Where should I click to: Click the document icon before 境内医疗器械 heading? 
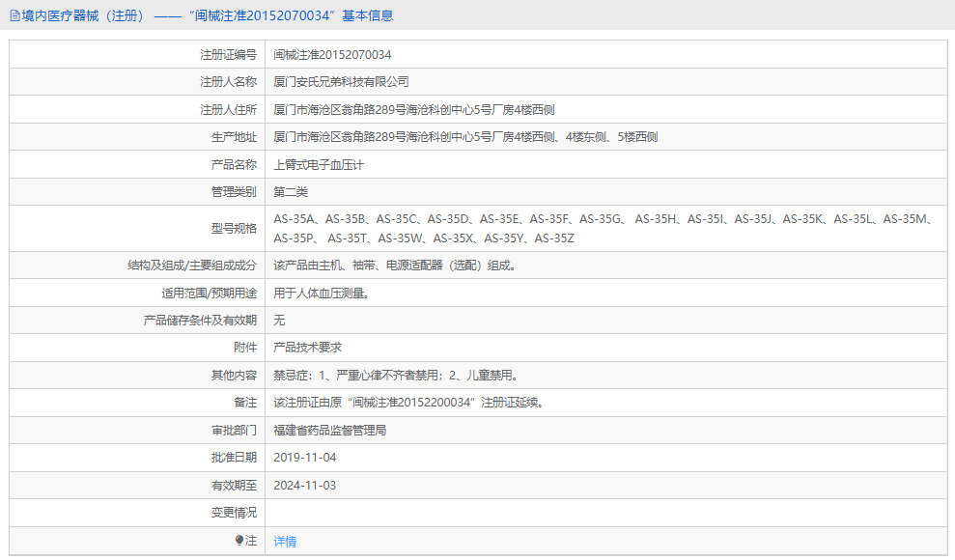point(15,15)
